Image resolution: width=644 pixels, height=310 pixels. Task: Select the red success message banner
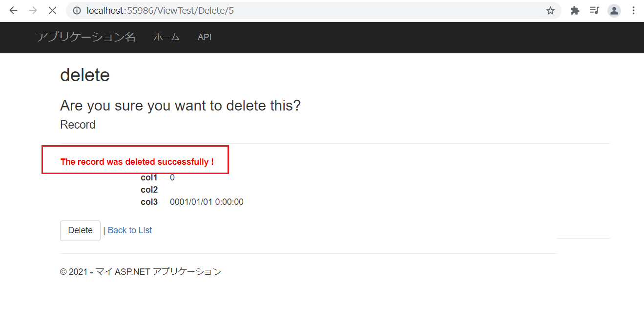135,159
